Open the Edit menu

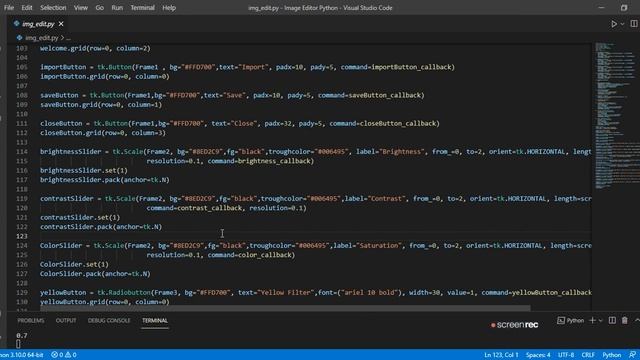tap(27, 8)
